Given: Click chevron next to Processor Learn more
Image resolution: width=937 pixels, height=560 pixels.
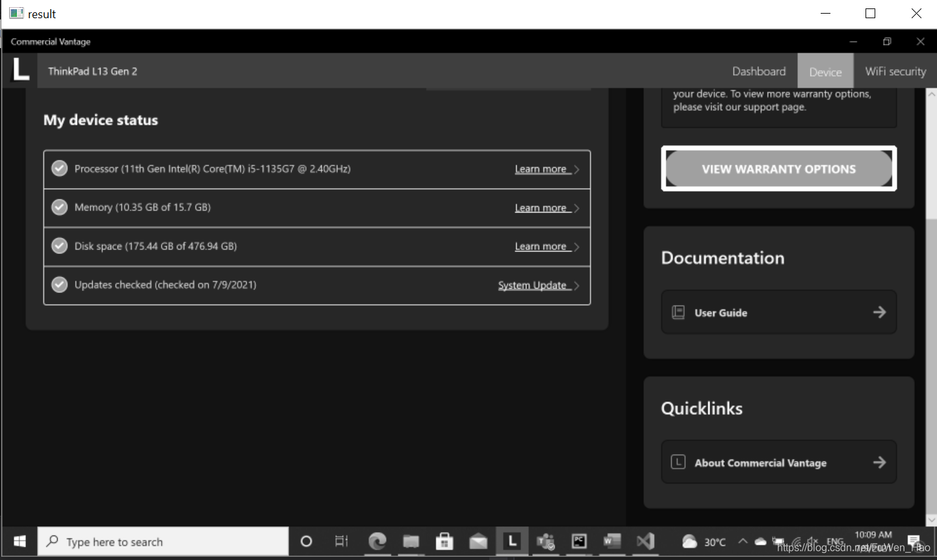Looking at the screenshot, I should (576, 170).
